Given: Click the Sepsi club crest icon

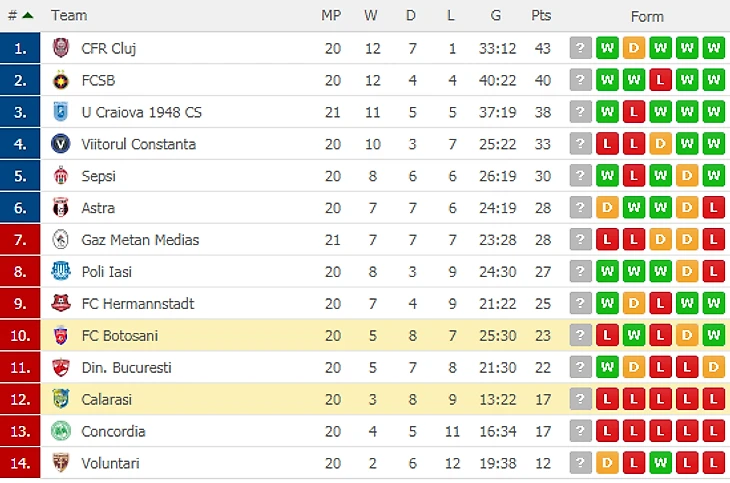Looking at the screenshot, I should [60, 176].
